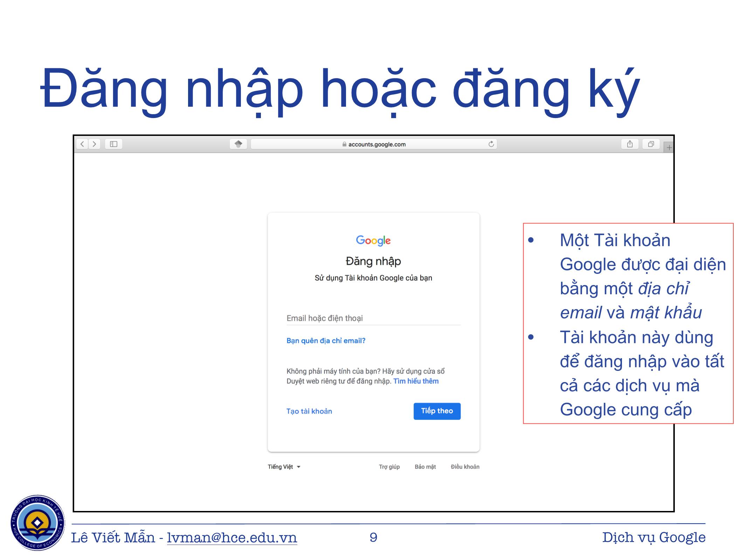Click Tạo tài khoản link
This screenshot has height=560, width=747.
[x=309, y=411]
